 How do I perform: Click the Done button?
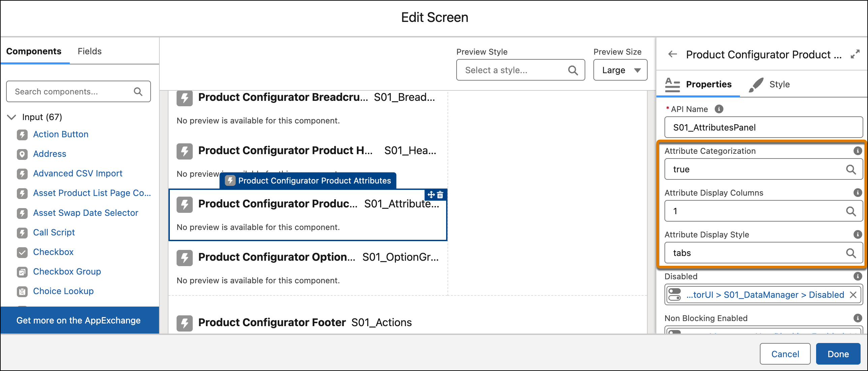(838, 354)
